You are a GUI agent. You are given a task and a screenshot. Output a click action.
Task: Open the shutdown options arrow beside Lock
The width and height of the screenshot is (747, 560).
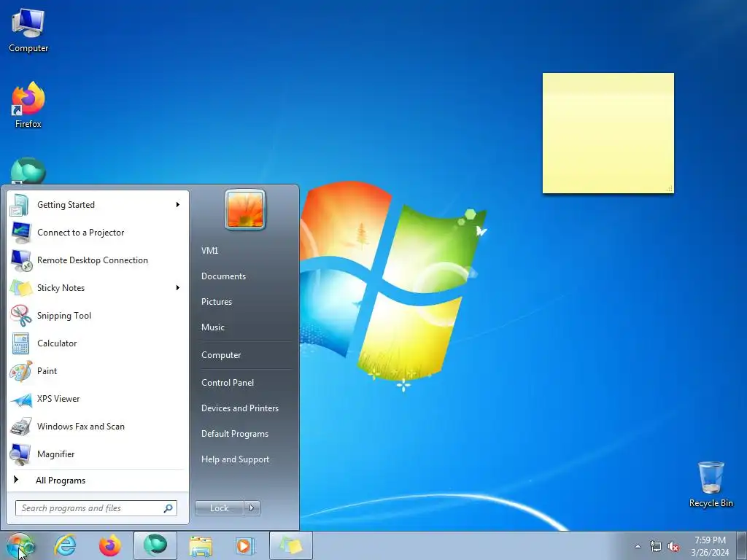click(x=252, y=508)
